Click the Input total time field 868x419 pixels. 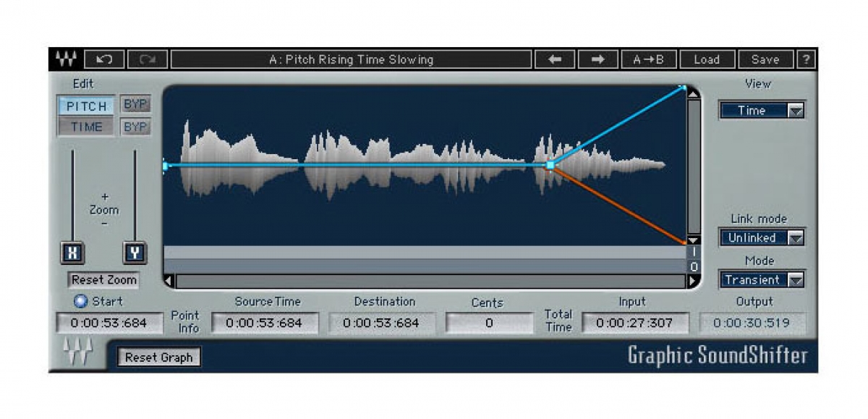[x=634, y=323]
